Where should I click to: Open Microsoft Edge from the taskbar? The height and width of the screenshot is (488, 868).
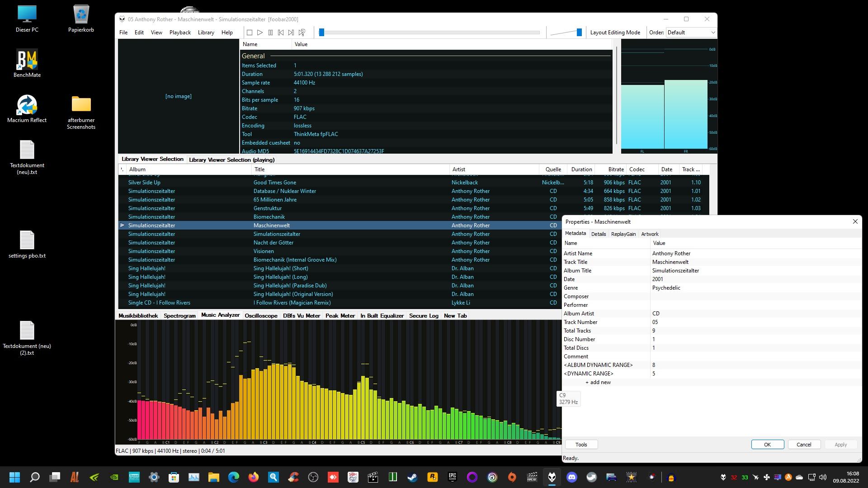click(x=234, y=477)
